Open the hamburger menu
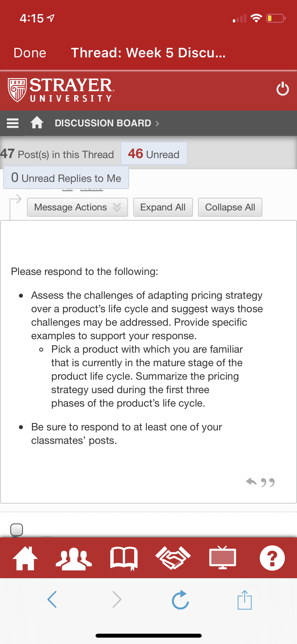This screenshot has height=644, width=297. pos(13,123)
